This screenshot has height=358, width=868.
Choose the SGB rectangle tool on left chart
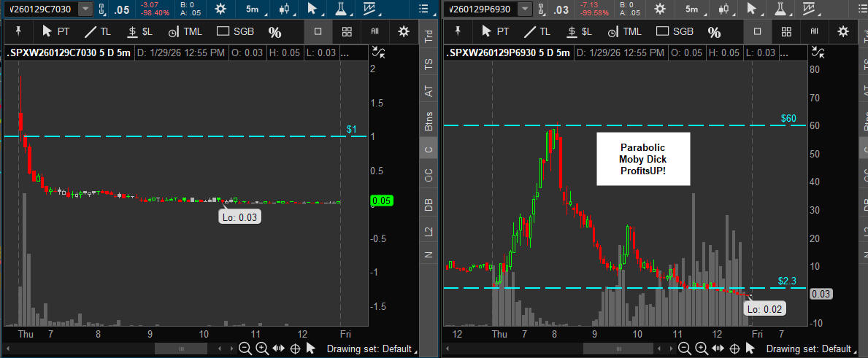pyautogui.click(x=236, y=31)
